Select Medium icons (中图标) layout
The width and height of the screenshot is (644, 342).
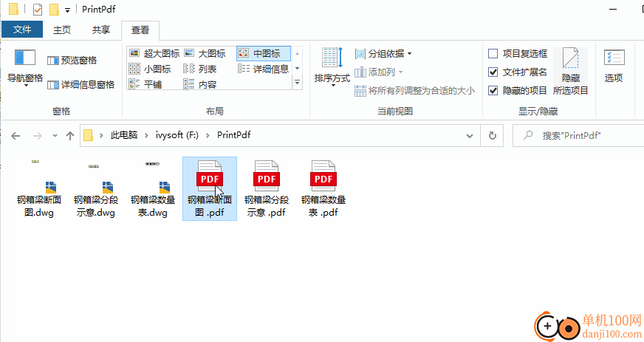coord(263,53)
